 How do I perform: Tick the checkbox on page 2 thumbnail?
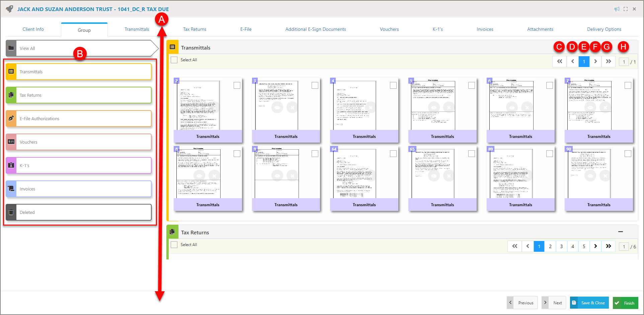(x=237, y=85)
